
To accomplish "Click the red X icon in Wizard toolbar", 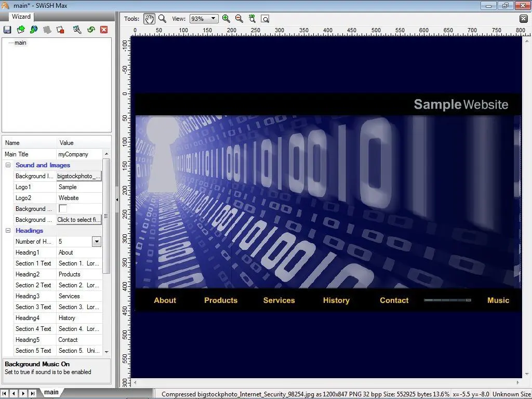I will [x=104, y=30].
